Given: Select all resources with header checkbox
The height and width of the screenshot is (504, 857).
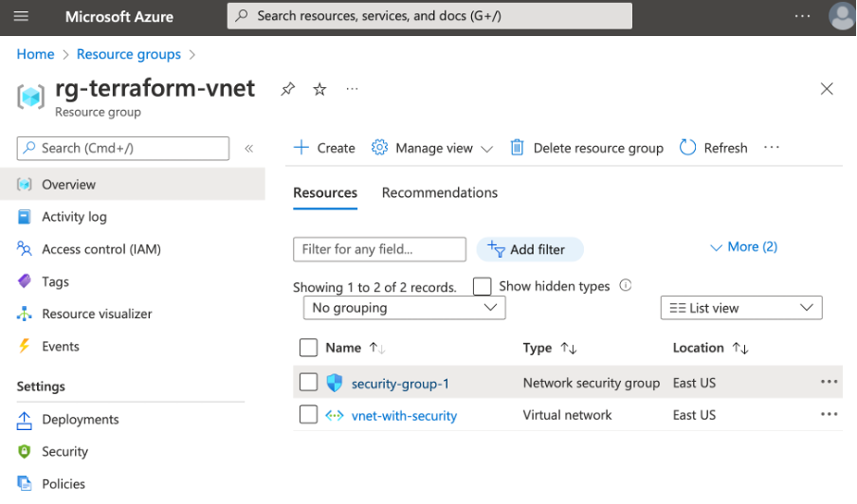Looking at the screenshot, I should 308,348.
